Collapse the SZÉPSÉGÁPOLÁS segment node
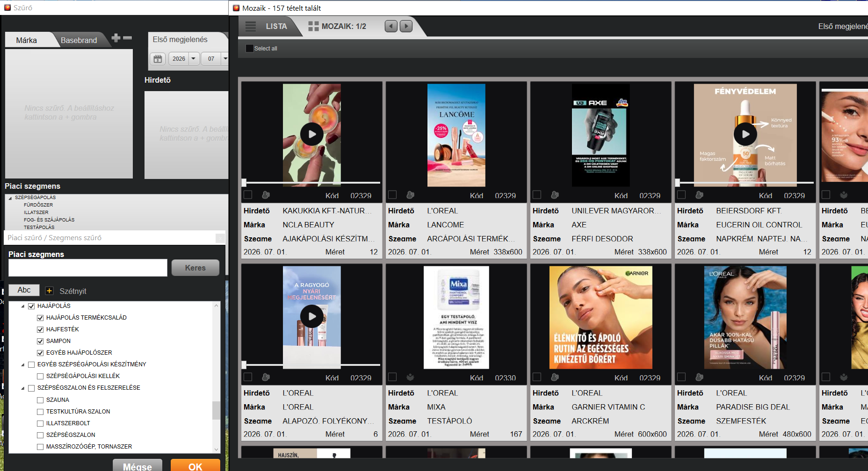Viewport: 868px width, 471px height. [x=10, y=198]
